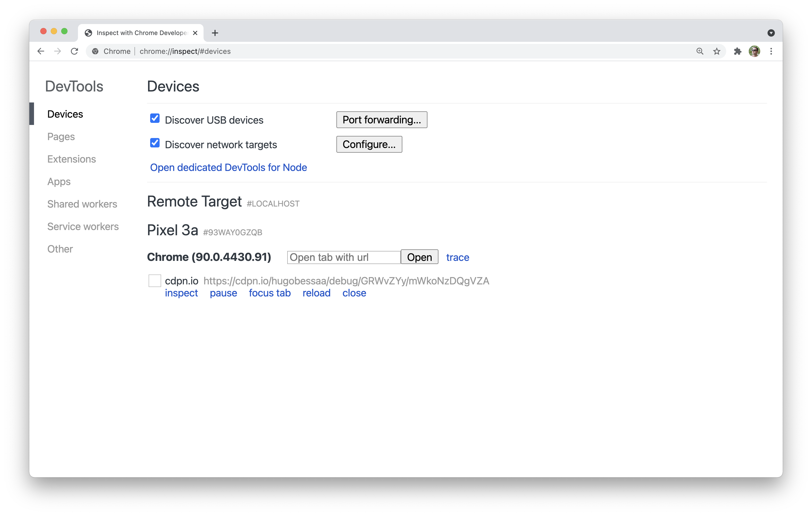
Task: Disable Discover USB devices
Action: 154,118
